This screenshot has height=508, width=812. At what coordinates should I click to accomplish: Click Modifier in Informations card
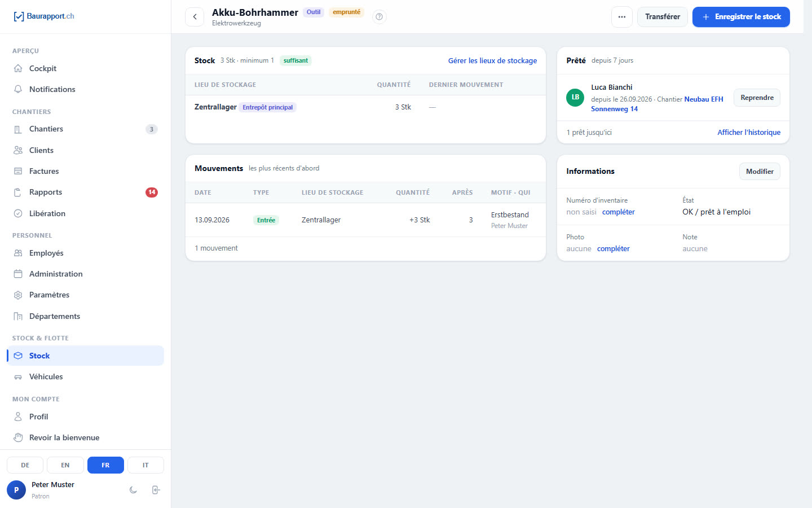760,172
